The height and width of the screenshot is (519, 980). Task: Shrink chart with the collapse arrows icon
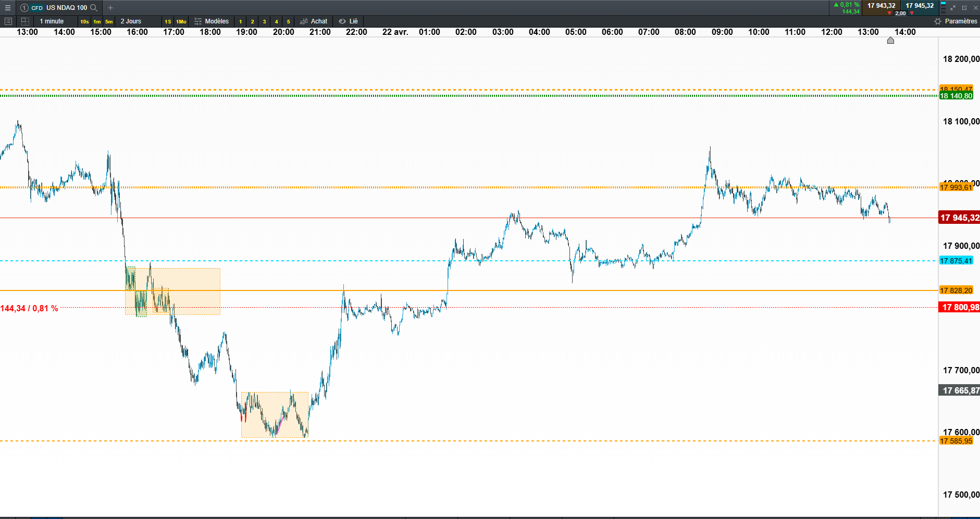953,8
